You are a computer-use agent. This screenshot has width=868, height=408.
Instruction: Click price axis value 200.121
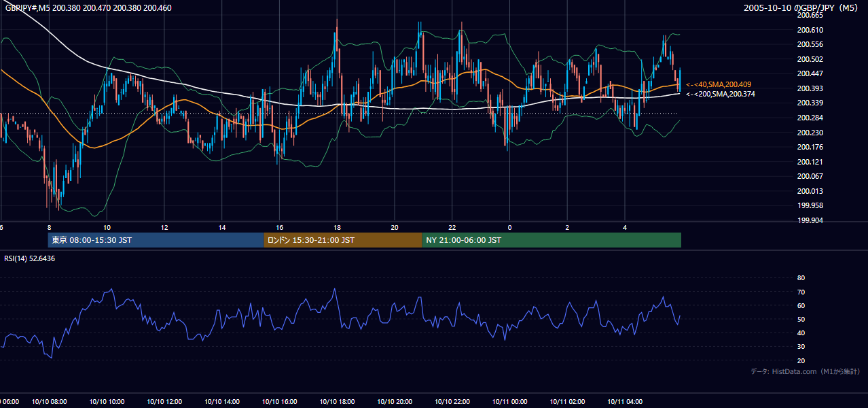pyautogui.click(x=810, y=162)
